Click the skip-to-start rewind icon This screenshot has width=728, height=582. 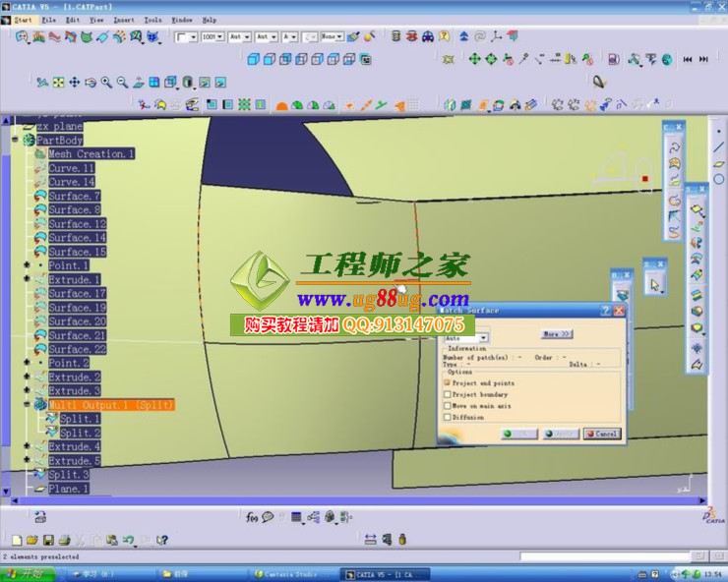[x=687, y=59]
